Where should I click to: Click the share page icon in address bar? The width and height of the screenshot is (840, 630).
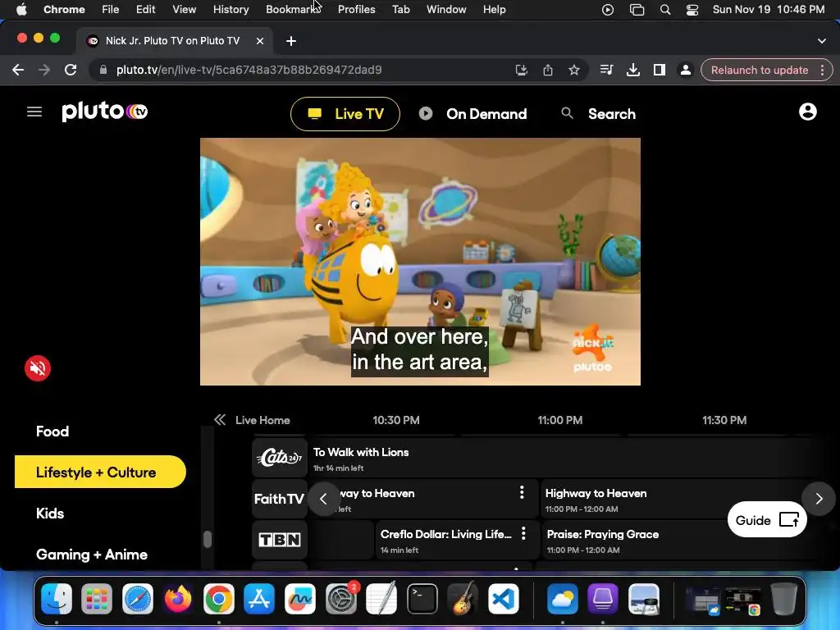tap(547, 70)
